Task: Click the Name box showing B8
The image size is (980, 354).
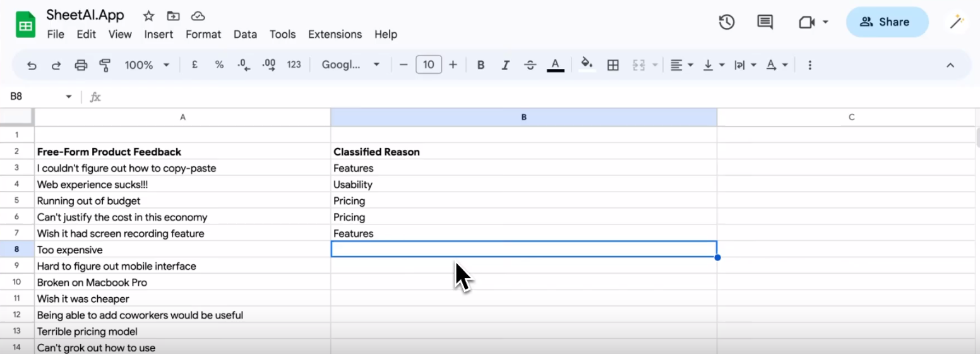Action: point(35,97)
